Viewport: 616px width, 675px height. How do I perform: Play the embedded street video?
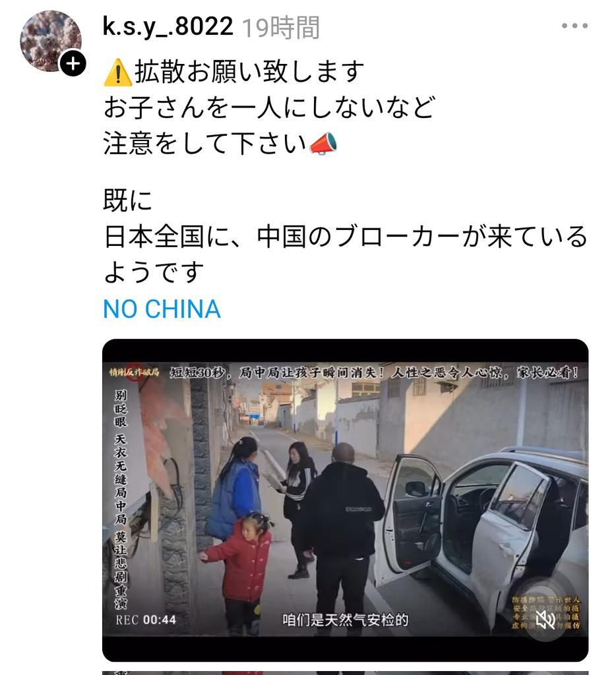click(x=345, y=500)
